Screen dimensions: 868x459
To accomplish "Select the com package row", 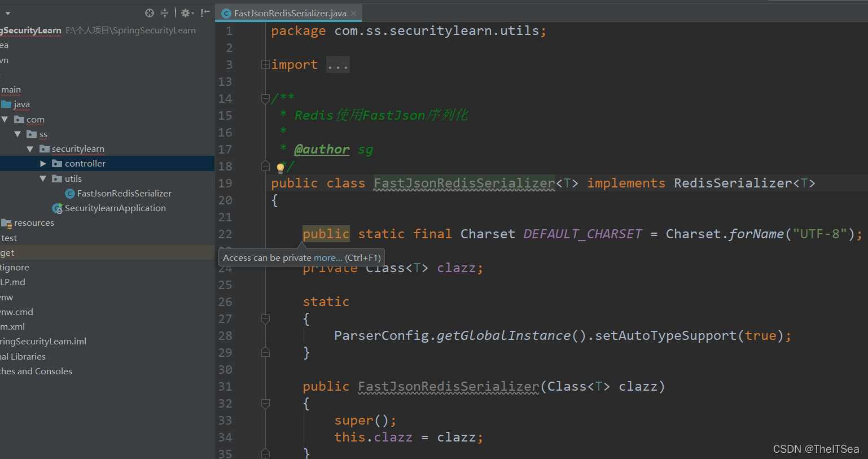I will click(x=107, y=119).
